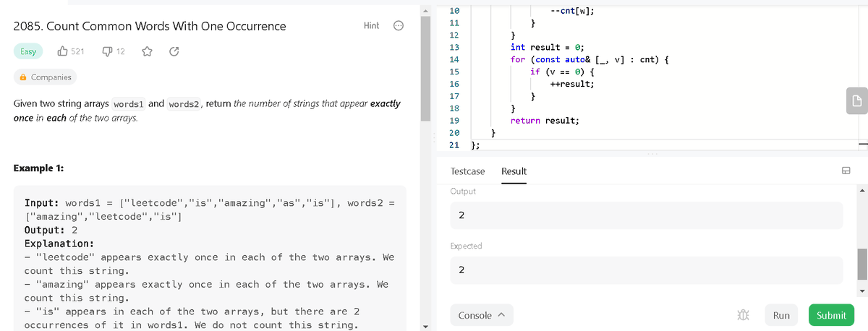The height and width of the screenshot is (331, 868).
Task: Click the Run button
Action: pos(781,315)
